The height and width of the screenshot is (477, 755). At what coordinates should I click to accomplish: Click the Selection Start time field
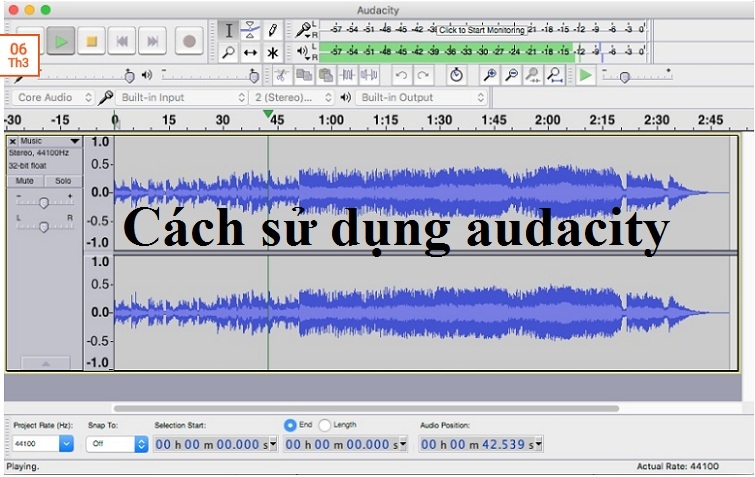[215, 444]
